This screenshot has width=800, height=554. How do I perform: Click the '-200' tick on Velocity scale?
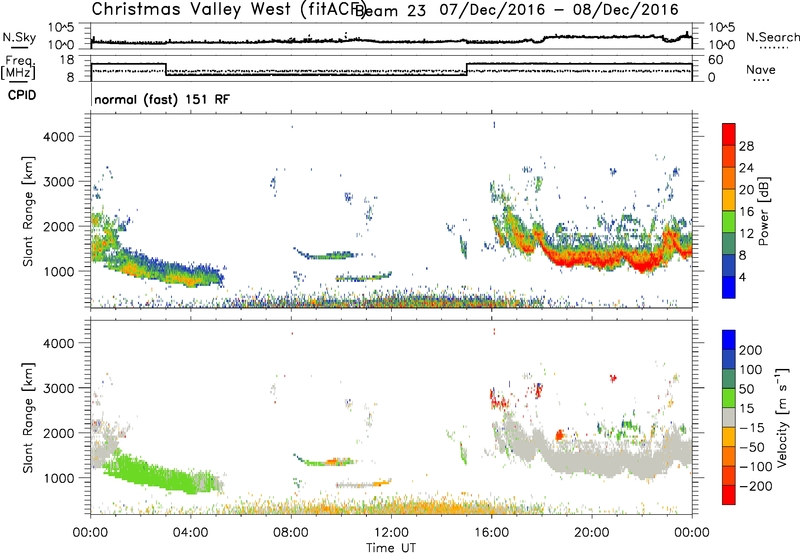click(x=755, y=486)
